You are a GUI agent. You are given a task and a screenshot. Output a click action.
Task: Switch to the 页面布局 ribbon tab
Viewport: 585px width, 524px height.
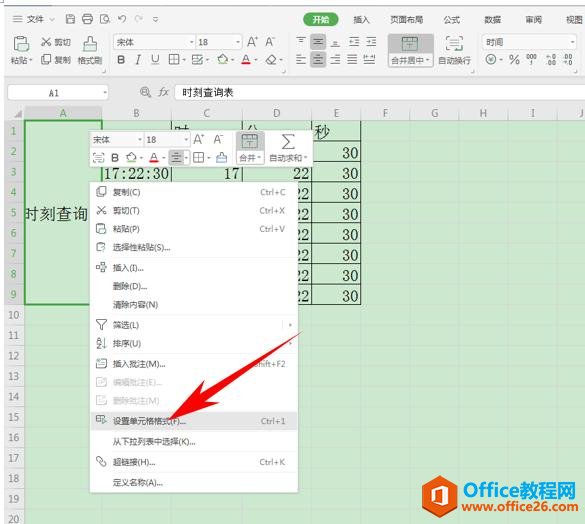406,19
